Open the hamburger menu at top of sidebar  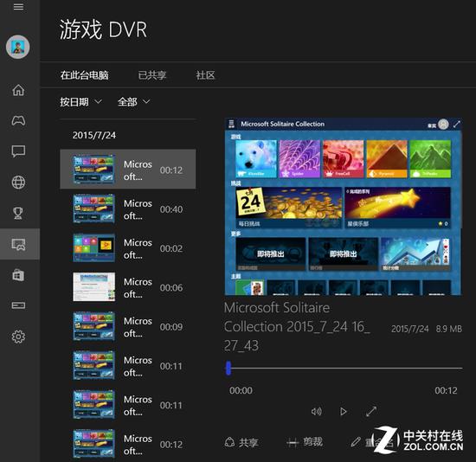[x=18, y=6]
